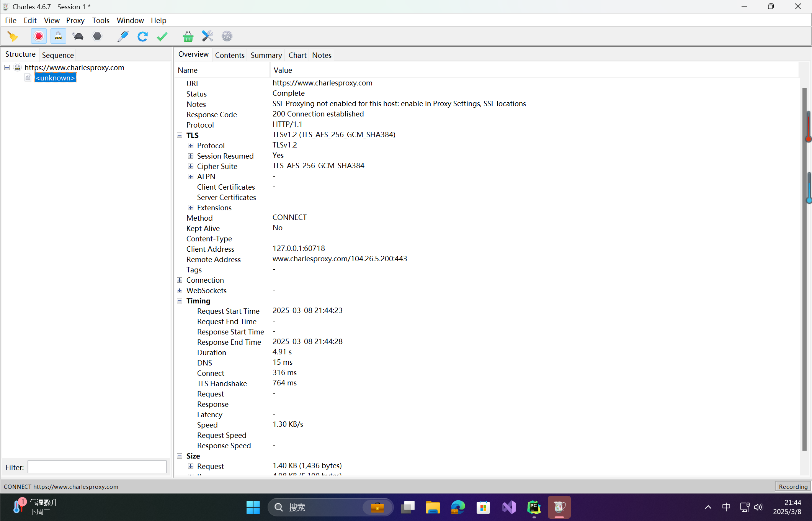Switch to the Notes tab

(x=322, y=55)
